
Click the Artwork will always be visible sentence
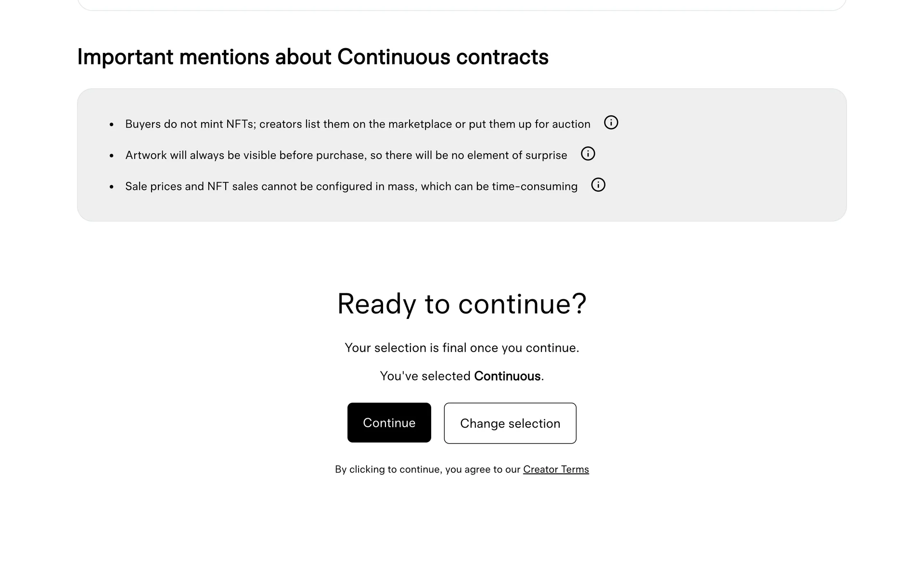point(346,156)
